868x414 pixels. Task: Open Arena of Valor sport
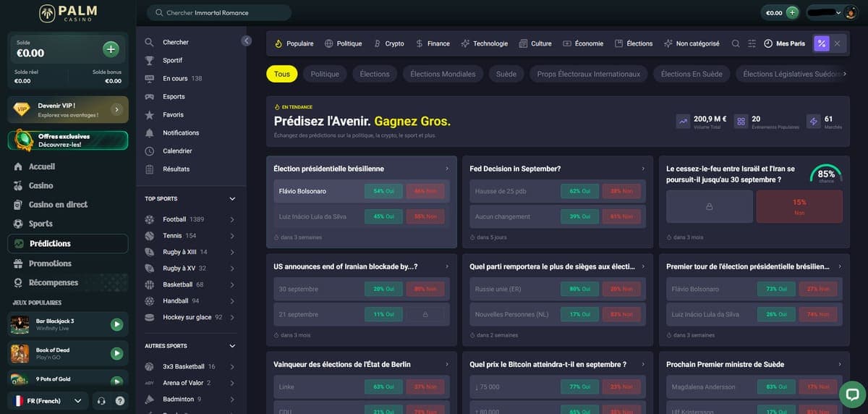(190, 382)
